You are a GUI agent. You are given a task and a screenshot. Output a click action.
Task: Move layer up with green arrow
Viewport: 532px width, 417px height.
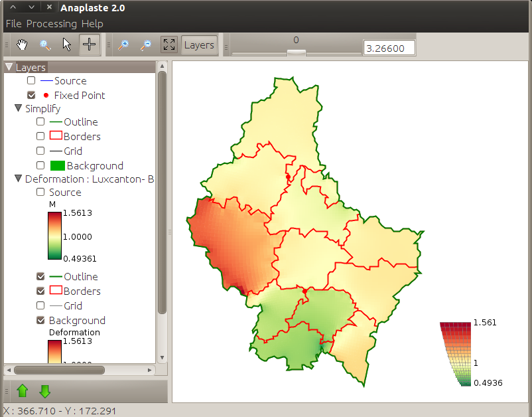click(x=23, y=391)
